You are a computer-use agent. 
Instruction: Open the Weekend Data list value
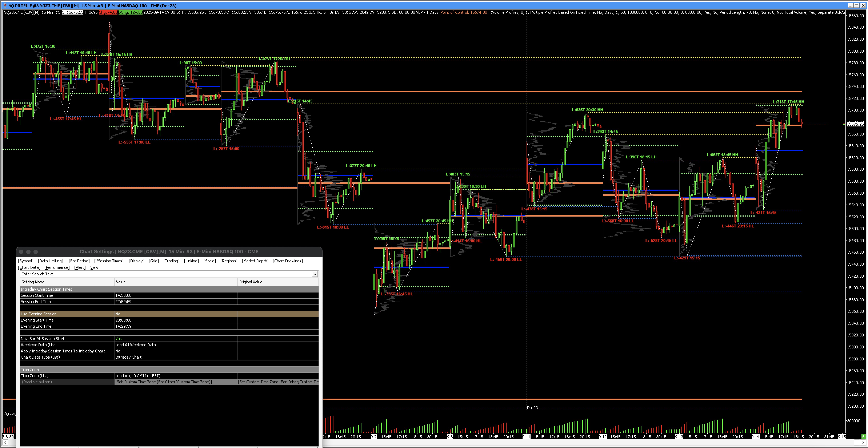[175, 345]
